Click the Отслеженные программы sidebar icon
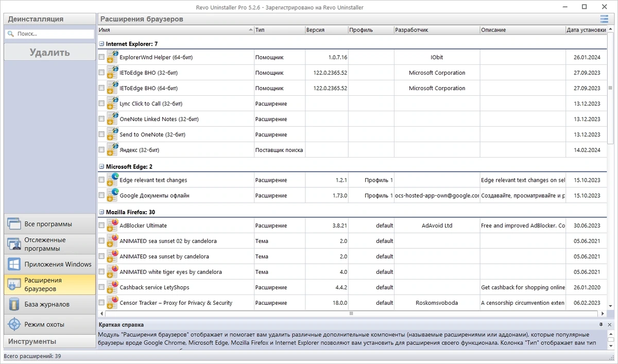The image size is (618, 364). coord(14,244)
